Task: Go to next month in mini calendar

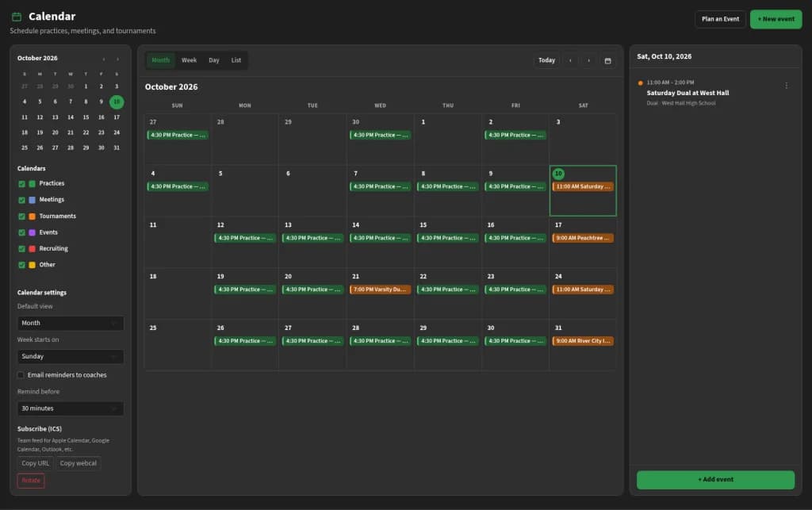Action: click(x=117, y=59)
